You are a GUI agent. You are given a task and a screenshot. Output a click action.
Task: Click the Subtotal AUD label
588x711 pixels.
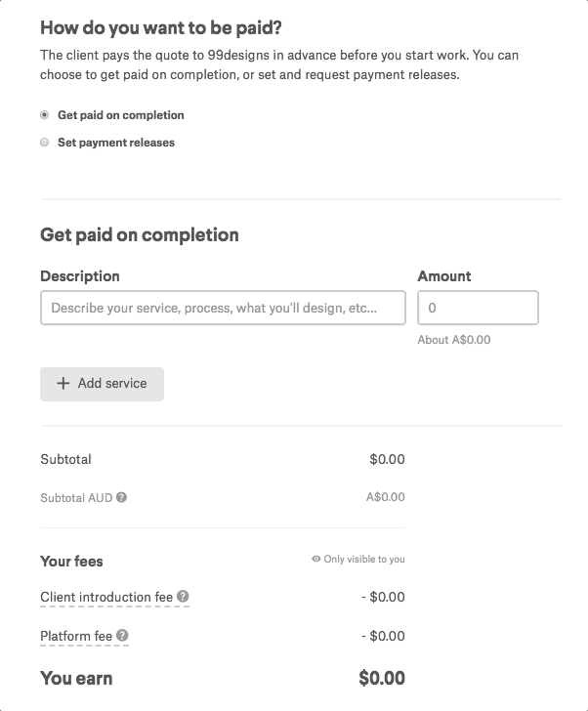click(x=76, y=498)
